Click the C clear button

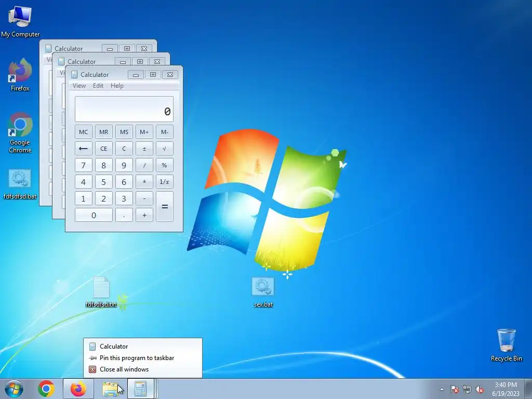(x=124, y=149)
